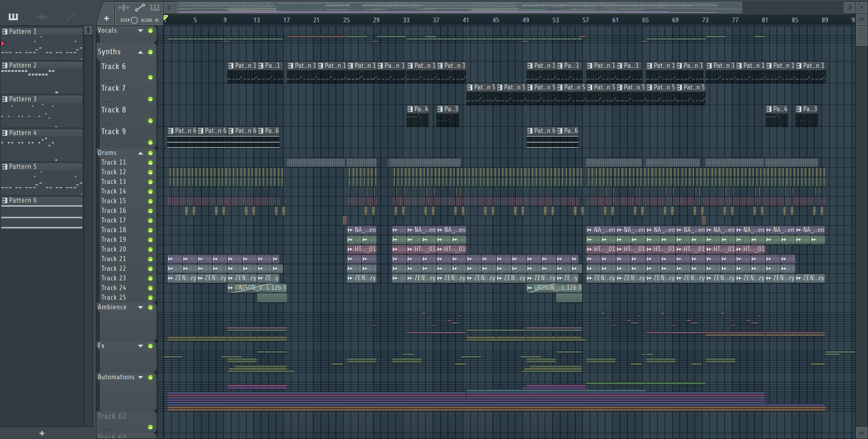Choose automation mode in playlist toolbar
This screenshot has height=439, width=868.
point(140,8)
